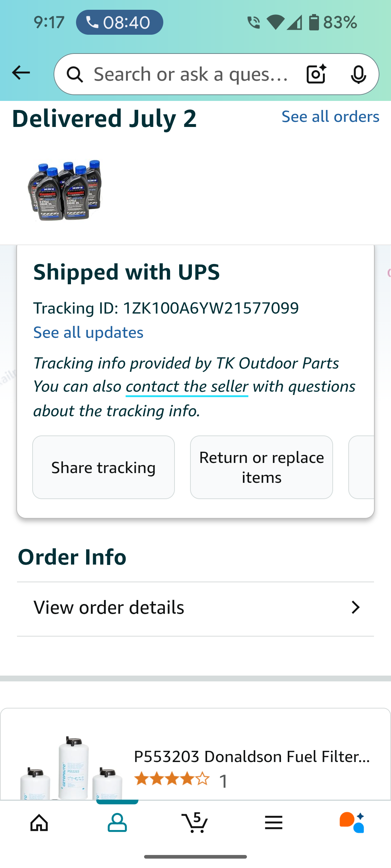The height and width of the screenshot is (868, 391).
Task: Tap the back arrow icon
Action: pyautogui.click(x=21, y=73)
